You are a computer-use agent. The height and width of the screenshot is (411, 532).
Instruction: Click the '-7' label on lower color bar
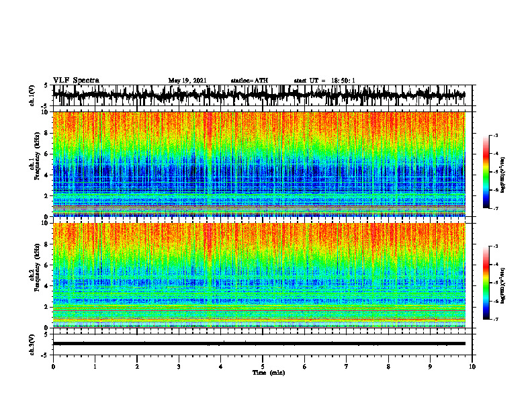[x=495, y=319]
